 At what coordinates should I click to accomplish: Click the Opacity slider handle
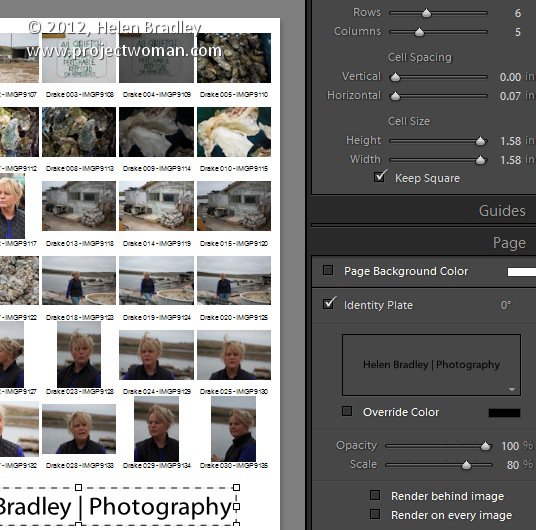coord(485,446)
